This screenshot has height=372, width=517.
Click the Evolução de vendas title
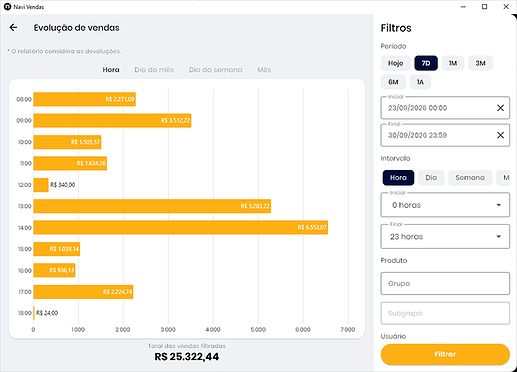coord(76,28)
